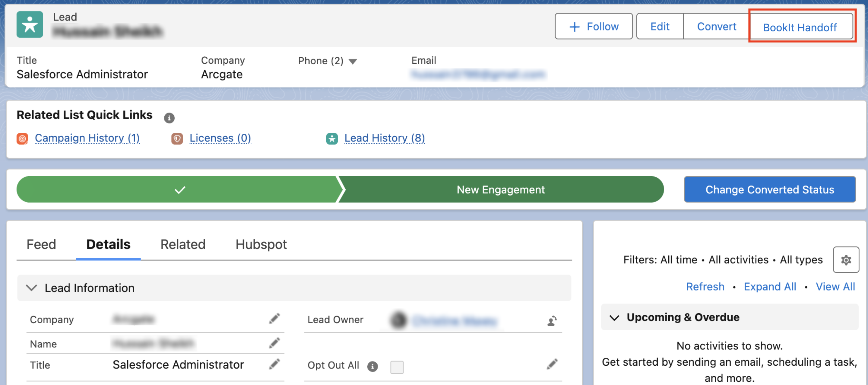
Task: Click info icon beside Related List Quick Links
Action: tap(169, 118)
